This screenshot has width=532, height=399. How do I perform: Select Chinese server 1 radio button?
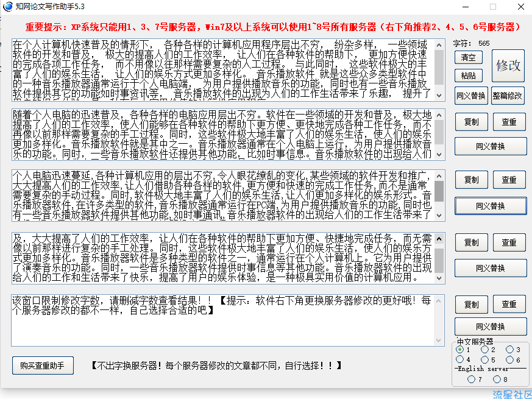click(460, 350)
